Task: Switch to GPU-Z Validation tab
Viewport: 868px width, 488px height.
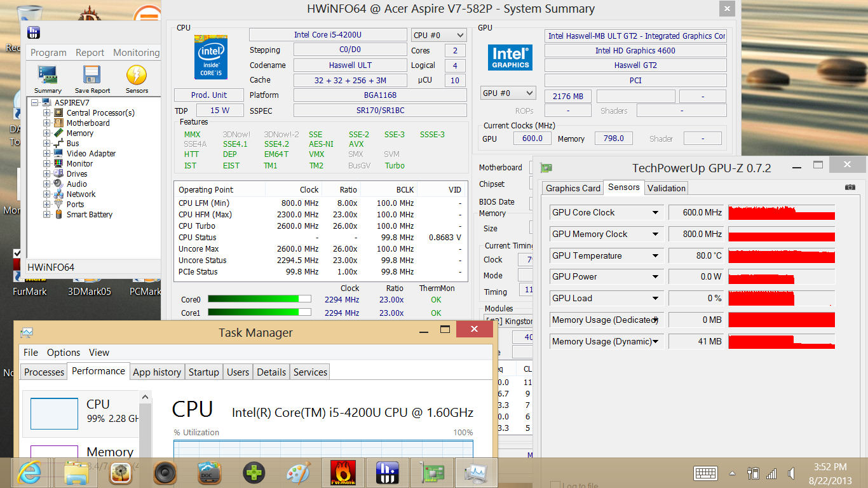Action: 666,188
